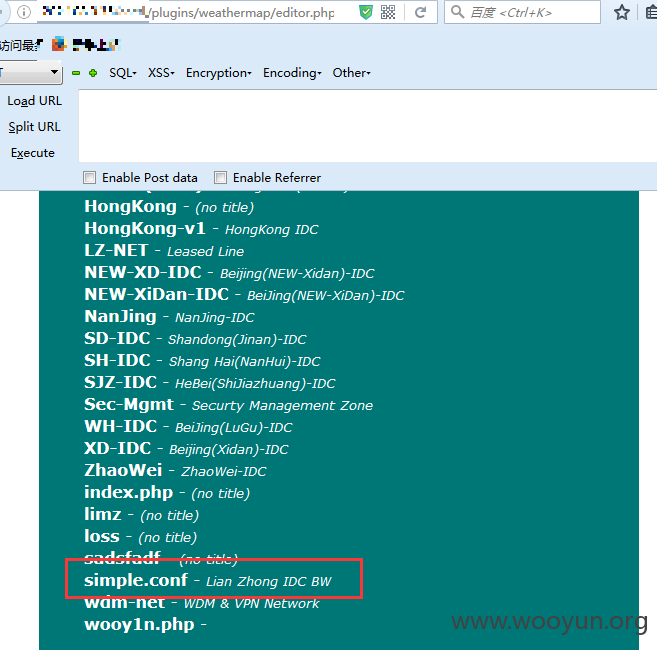The image size is (657, 650).
Task: Open the HongKong map link
Action: [130, 207]
